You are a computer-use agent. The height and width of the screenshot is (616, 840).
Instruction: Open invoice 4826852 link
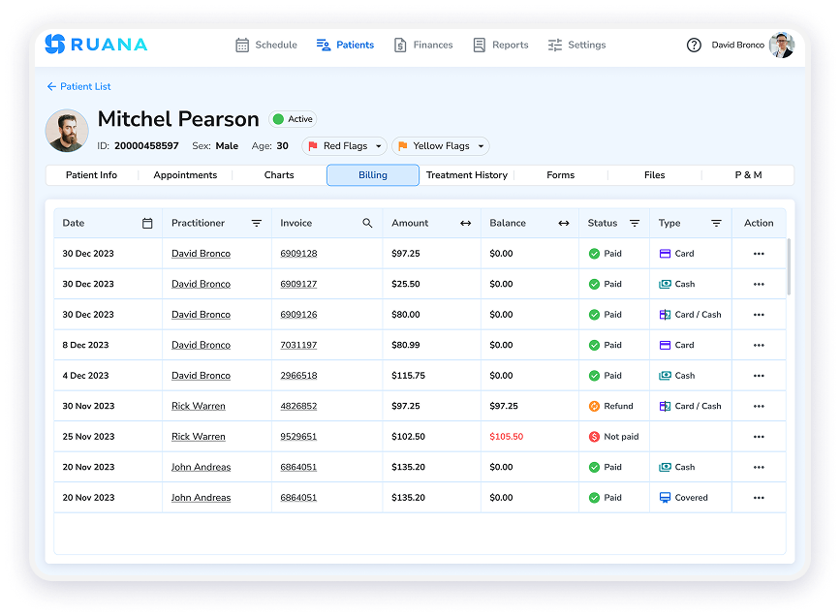point(298,407)
